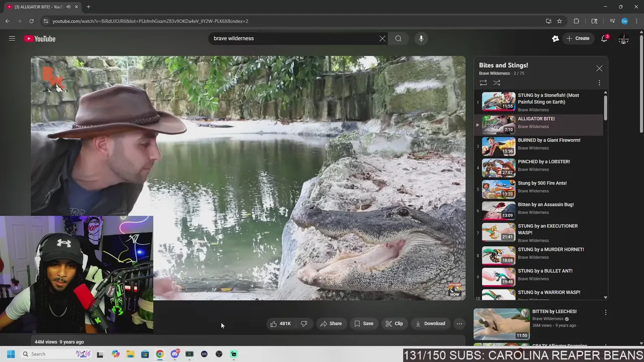Image resolution: width=644 pixels, height=362 pixels.
Task: Reload the page
Action: (x=31, y=21)
